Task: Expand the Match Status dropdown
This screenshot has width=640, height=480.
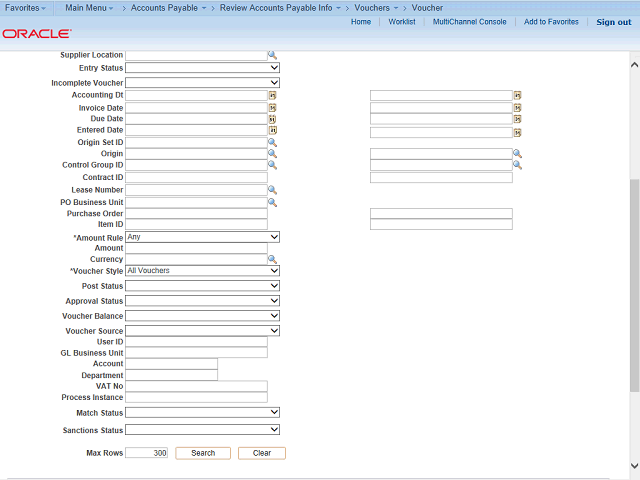Action: click(x=202, y=413)
